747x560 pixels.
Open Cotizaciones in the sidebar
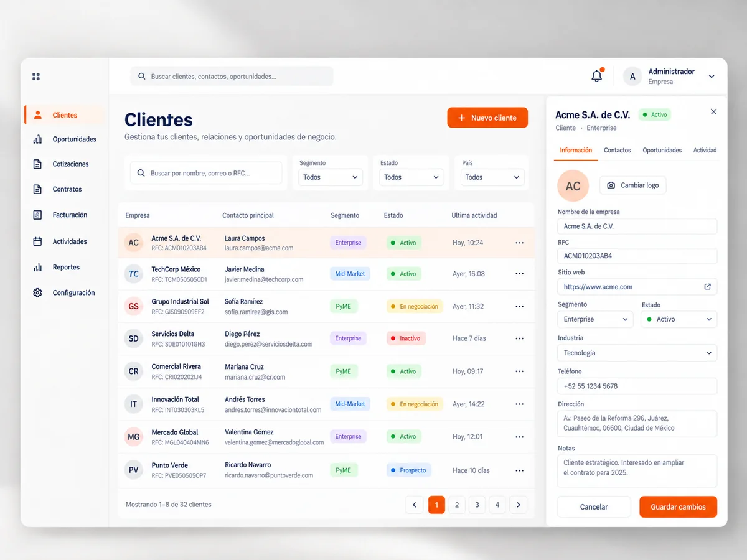tap(65, 164)
